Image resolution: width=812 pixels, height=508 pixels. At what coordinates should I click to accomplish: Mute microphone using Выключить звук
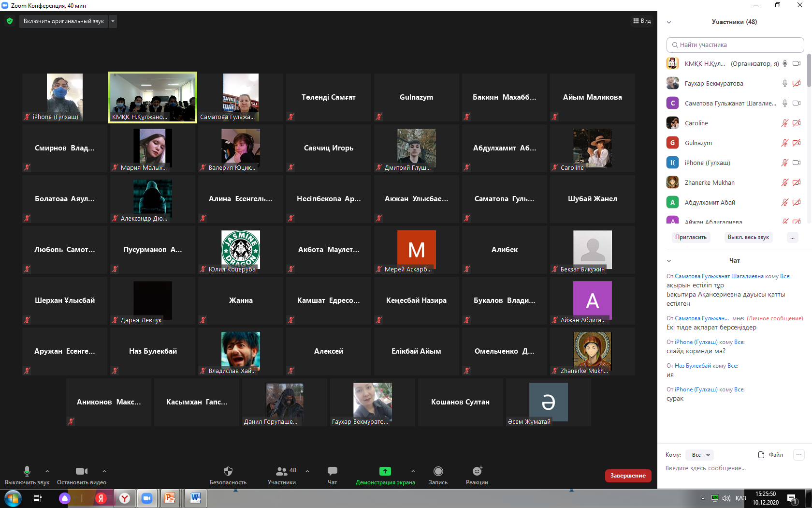(x=27, y=471)
